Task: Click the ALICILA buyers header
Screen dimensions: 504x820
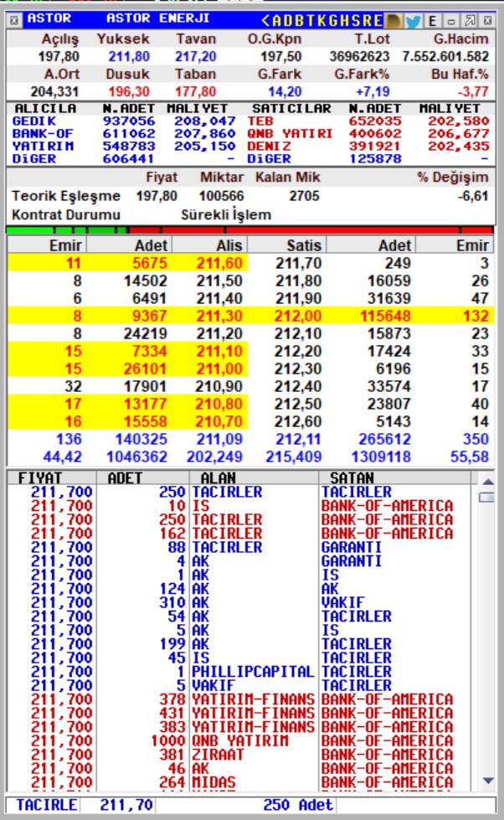Action: 45,108
